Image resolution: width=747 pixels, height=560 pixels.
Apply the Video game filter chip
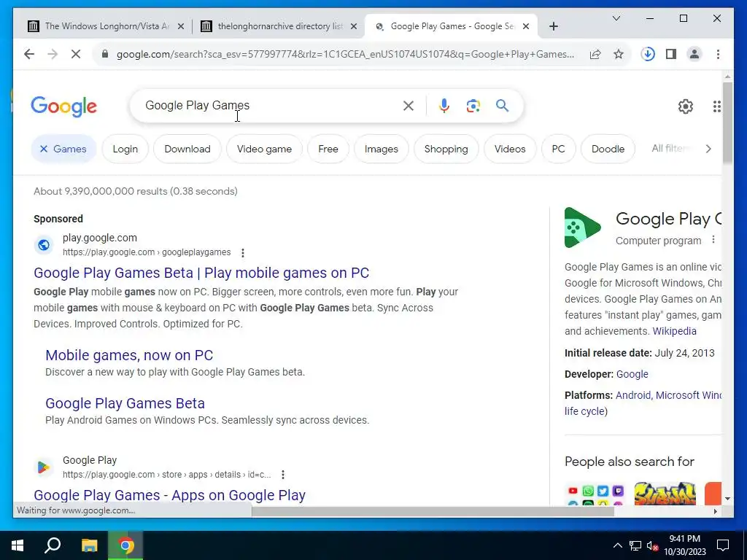(264, 149)
